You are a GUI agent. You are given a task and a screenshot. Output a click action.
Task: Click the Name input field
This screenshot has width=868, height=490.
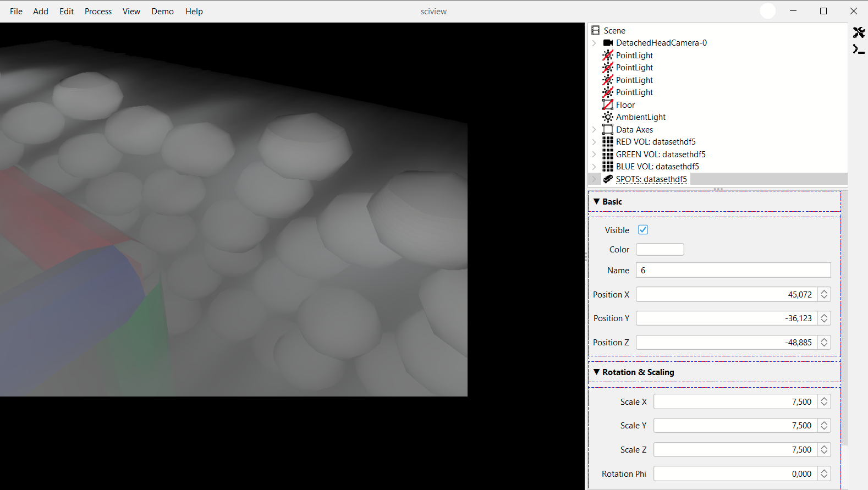733,271
